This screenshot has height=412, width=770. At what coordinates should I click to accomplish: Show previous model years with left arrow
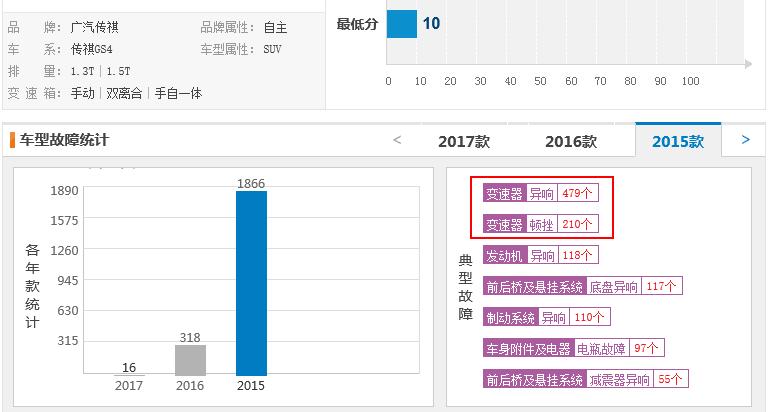click(397, 140)
